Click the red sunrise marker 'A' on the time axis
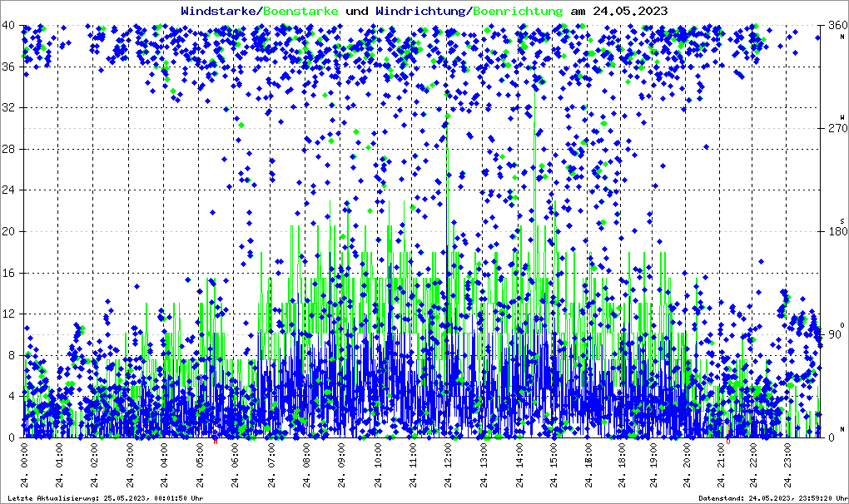 (x=216, y=442)
